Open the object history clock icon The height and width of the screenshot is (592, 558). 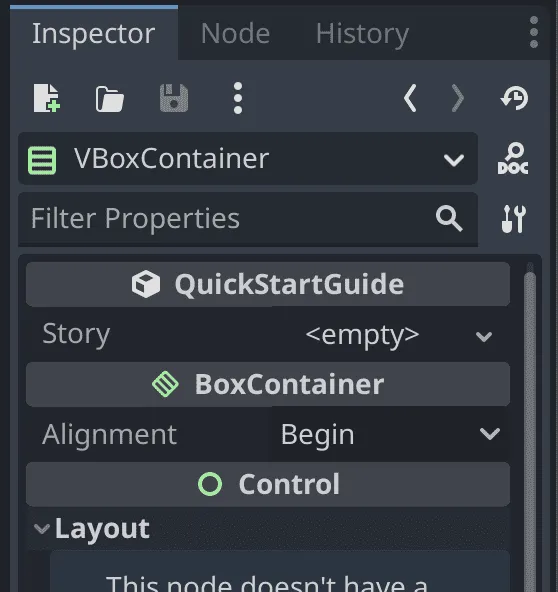(x=515, y=98)
